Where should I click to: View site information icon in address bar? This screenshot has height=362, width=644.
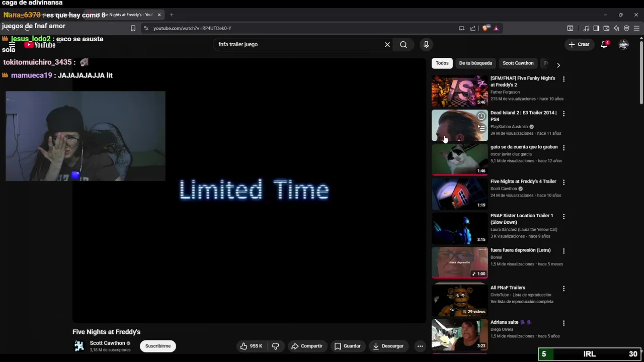click(x=146, y=28)
